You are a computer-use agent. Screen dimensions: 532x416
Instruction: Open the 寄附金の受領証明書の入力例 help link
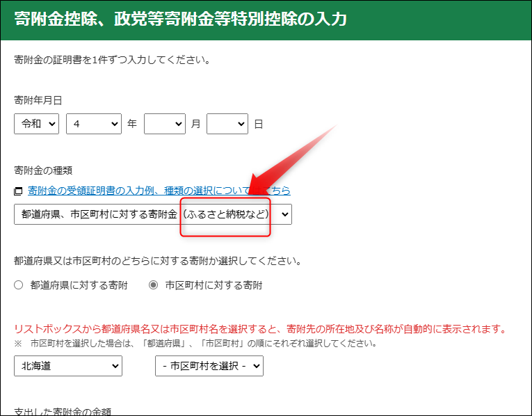point(159,191)
